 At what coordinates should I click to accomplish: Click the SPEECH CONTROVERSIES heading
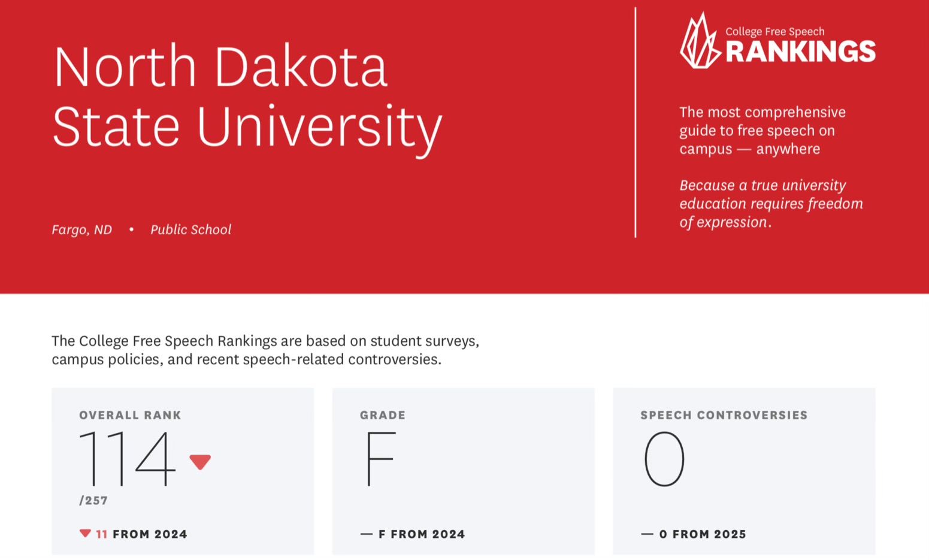724,415
